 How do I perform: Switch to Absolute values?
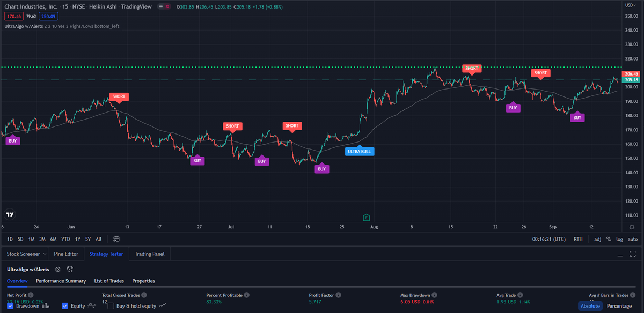[590, 306]
